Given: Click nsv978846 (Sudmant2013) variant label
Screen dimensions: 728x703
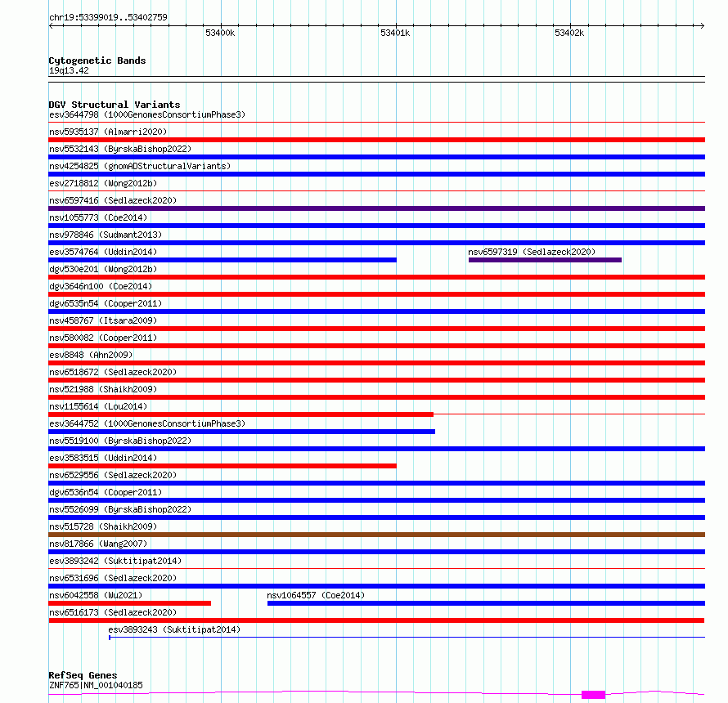Looking at the screenshot, I should tap(106, 235).
